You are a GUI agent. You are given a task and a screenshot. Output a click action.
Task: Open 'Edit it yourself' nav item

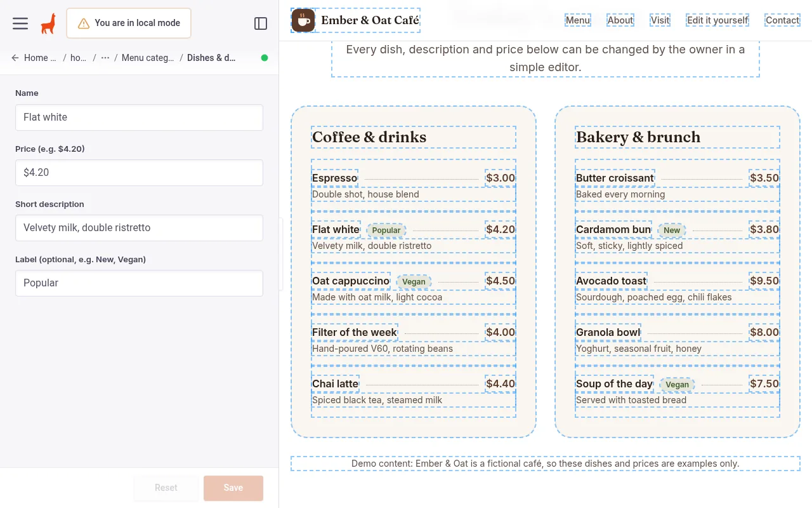point(717,20)
